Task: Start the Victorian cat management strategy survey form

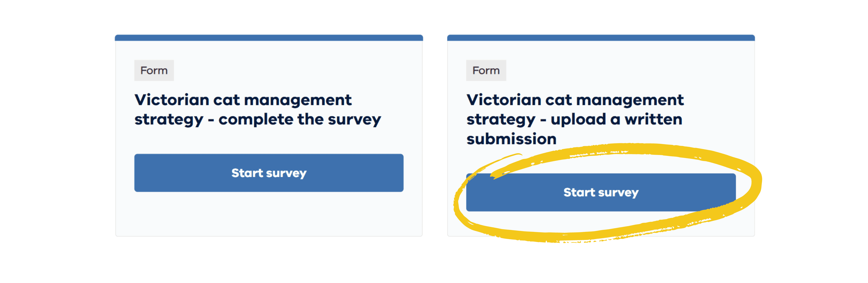Action: click(269, 173)
